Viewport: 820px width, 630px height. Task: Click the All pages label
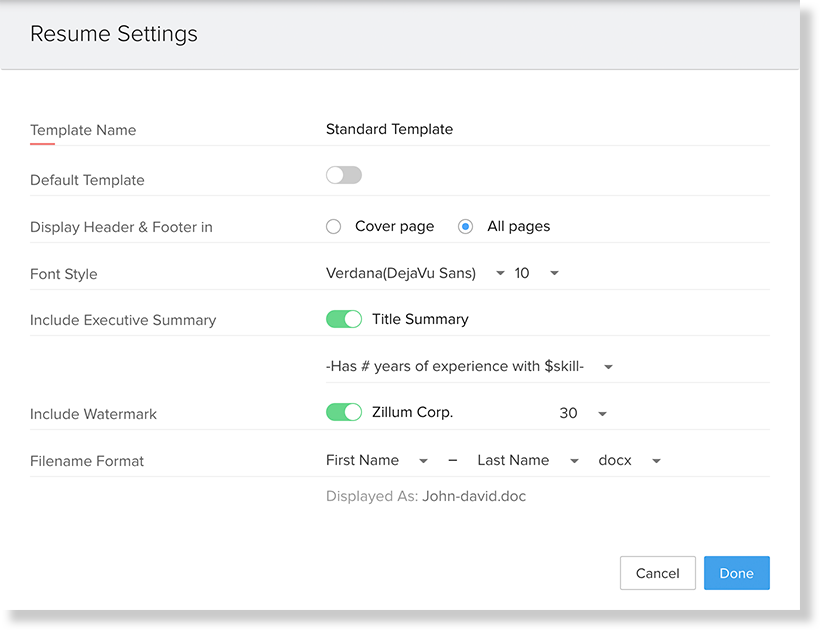tap(518, 227)
